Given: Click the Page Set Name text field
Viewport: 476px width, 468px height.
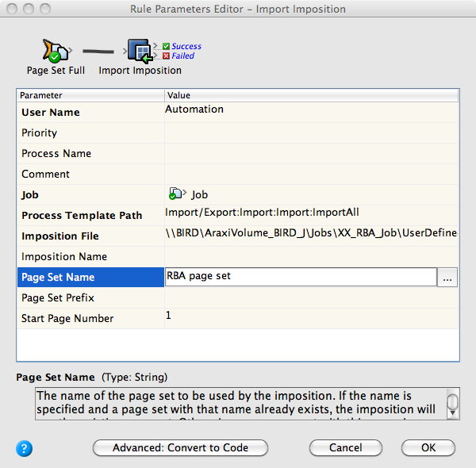Looking at the screenshot, I should click(301, 277).
